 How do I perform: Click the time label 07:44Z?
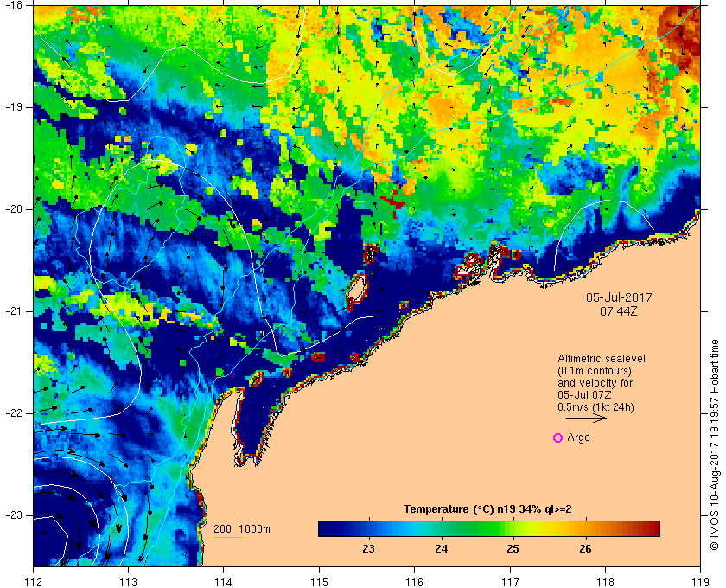pos(619,311)
